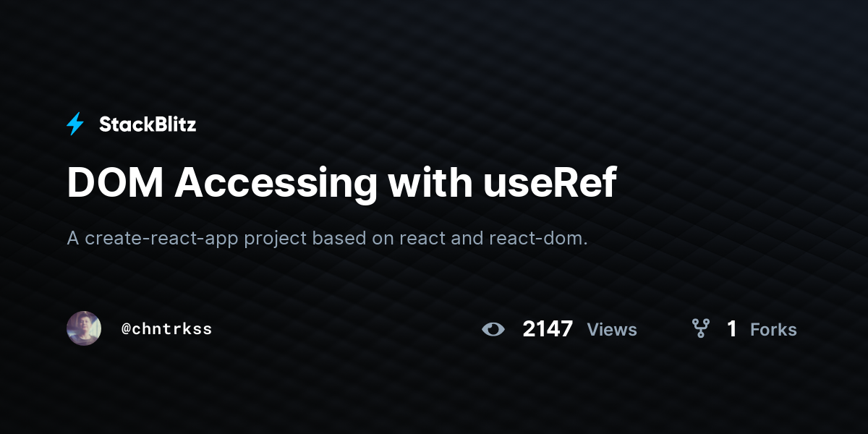Select the DOM Accessing with useRef title
This screenshot has height=434, width=868.
[x=341, y=183]
